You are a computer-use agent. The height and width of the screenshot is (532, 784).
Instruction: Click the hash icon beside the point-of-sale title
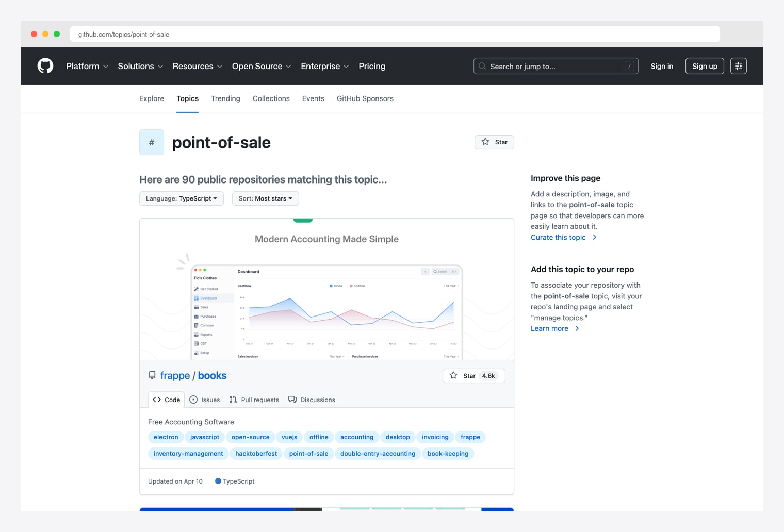point(152,142)
